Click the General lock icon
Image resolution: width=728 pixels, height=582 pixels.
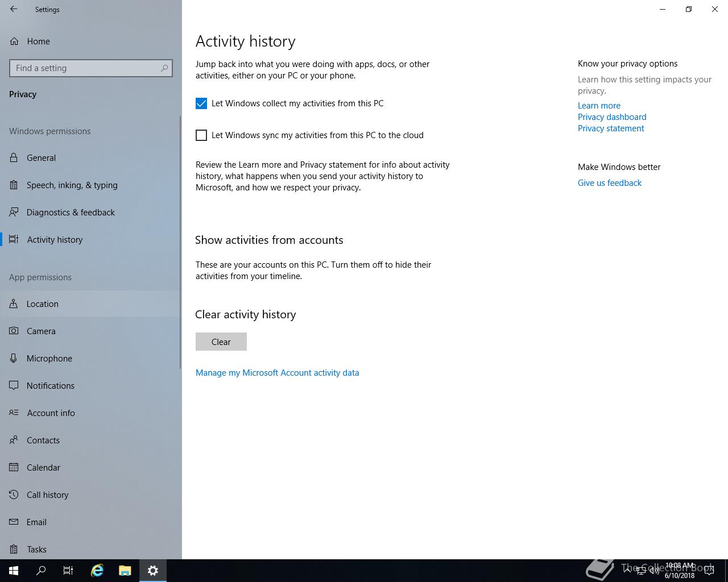(14, 158)
